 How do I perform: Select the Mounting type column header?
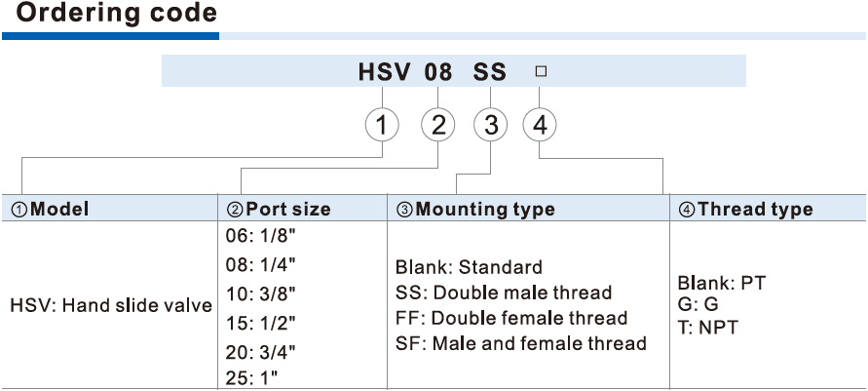(x=474, y=209)
